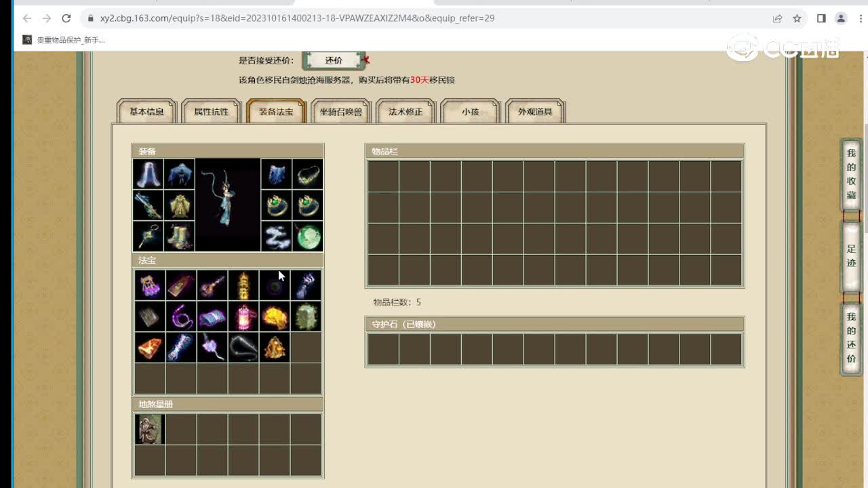This screenshot has width=868, height=488.
Task: Reload the current page
Action: [x=66, y=18]
